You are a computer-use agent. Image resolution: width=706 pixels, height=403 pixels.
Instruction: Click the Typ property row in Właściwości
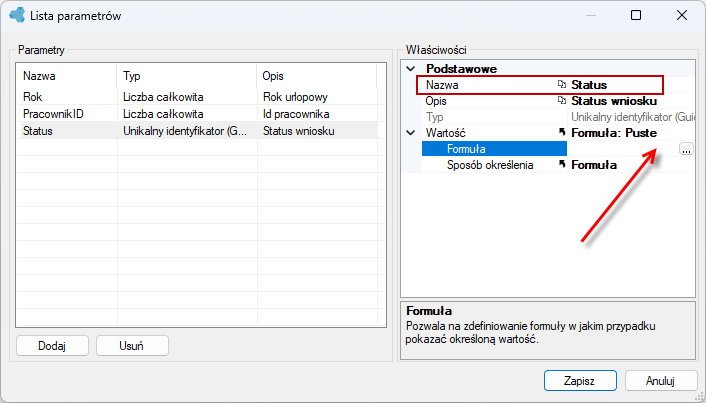558,117
